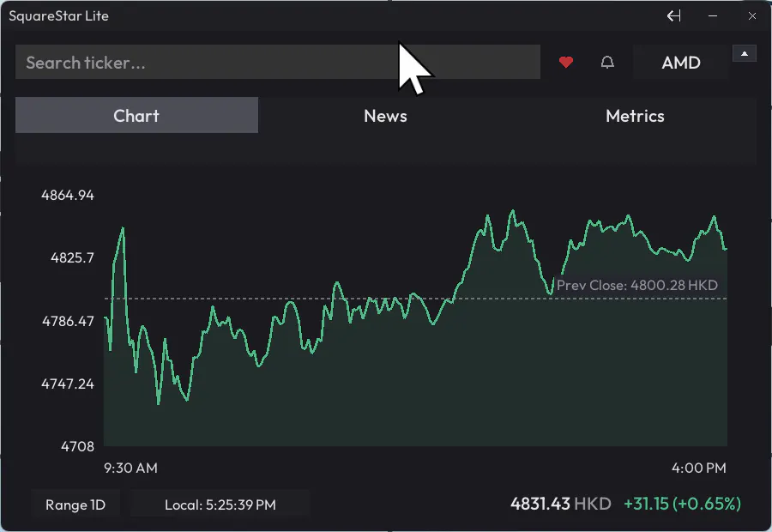The image size is (772, 532).
Task: Focus the Search ticker input field
Action: (278, 62)
